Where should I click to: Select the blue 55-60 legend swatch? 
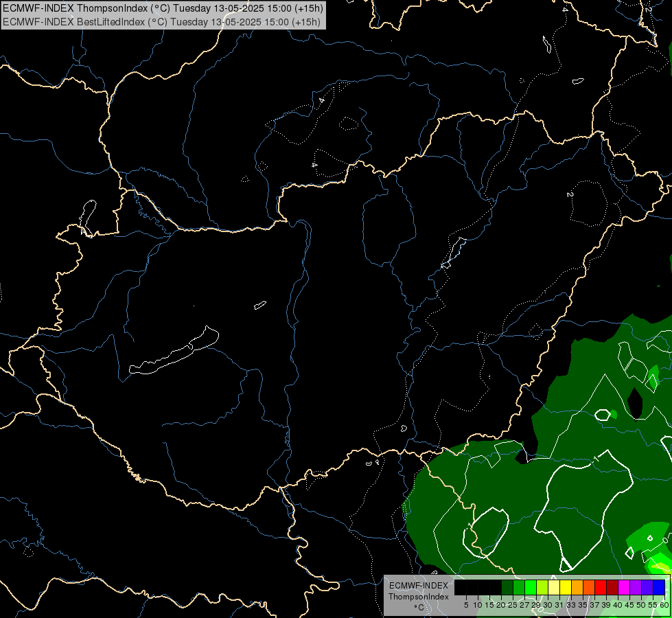659,587
